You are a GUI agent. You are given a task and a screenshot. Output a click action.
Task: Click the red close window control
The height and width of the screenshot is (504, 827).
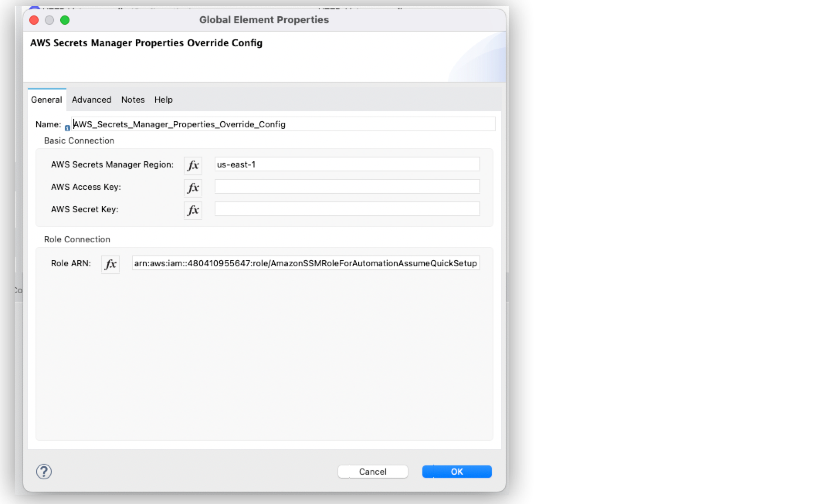pos(34,20)
